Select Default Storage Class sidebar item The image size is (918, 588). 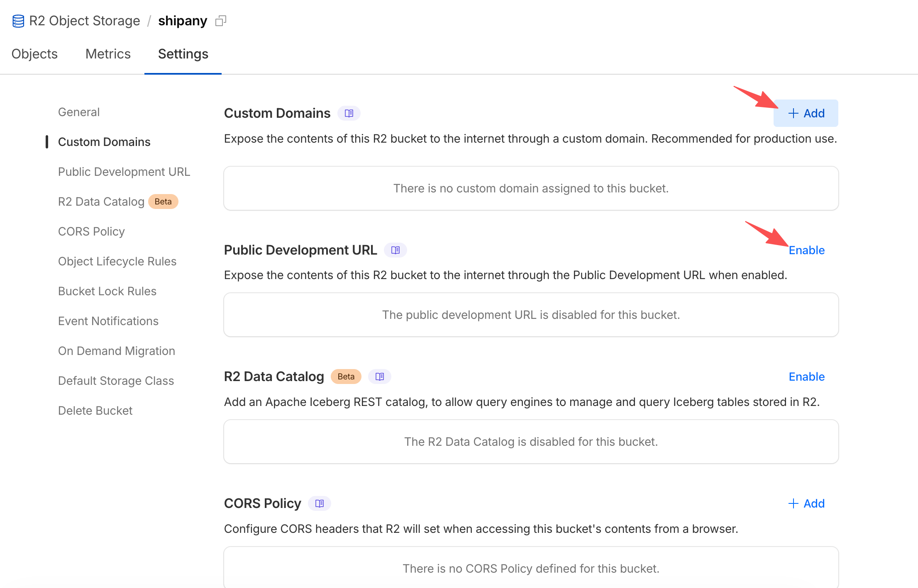[116, 381]
